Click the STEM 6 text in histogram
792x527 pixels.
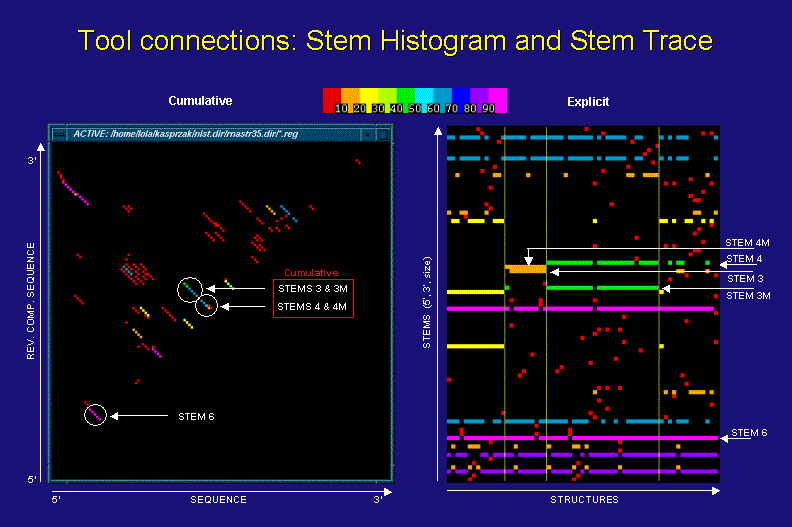pyautogui.click(x=199, y=415)
